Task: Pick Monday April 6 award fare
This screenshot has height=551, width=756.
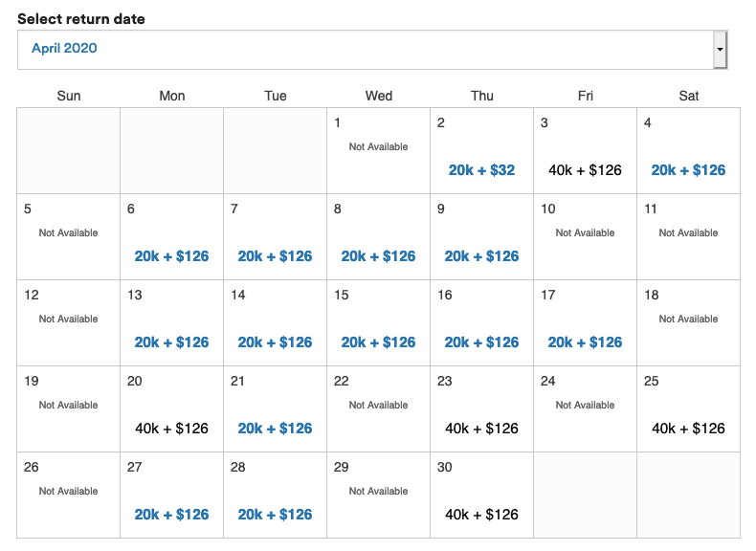Action: click(171, 256)
